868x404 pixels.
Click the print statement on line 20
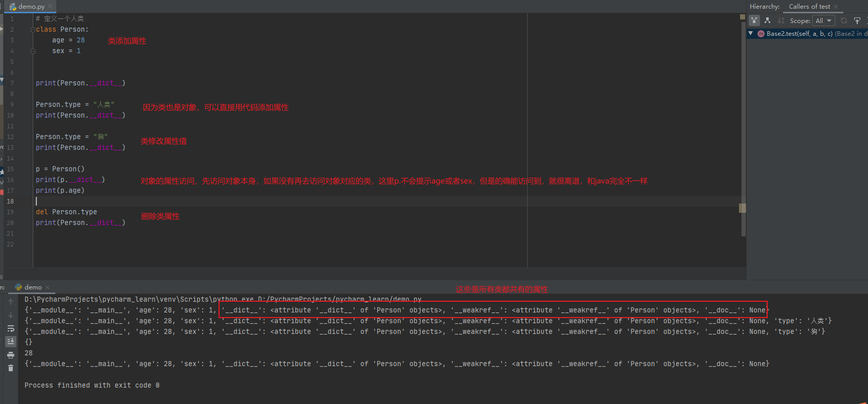[80, 223]
